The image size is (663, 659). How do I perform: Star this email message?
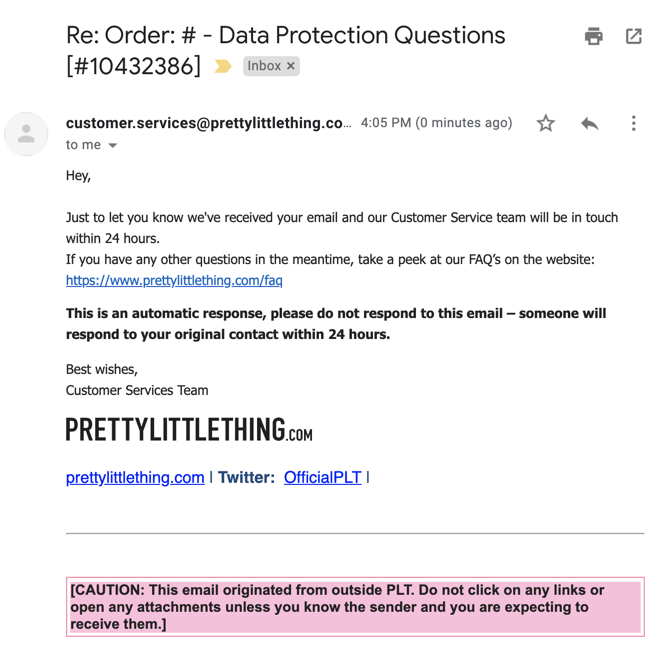(x=545, y=123)
